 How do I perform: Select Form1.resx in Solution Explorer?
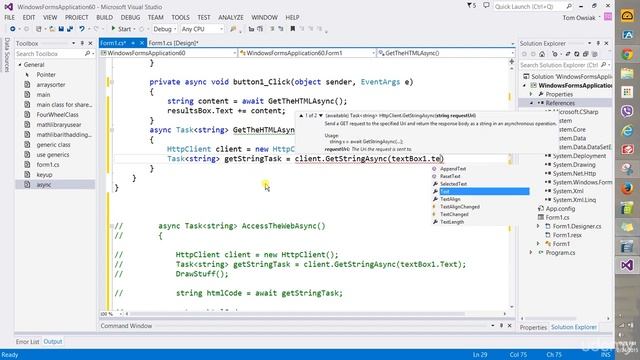click(x=567, y=235)
